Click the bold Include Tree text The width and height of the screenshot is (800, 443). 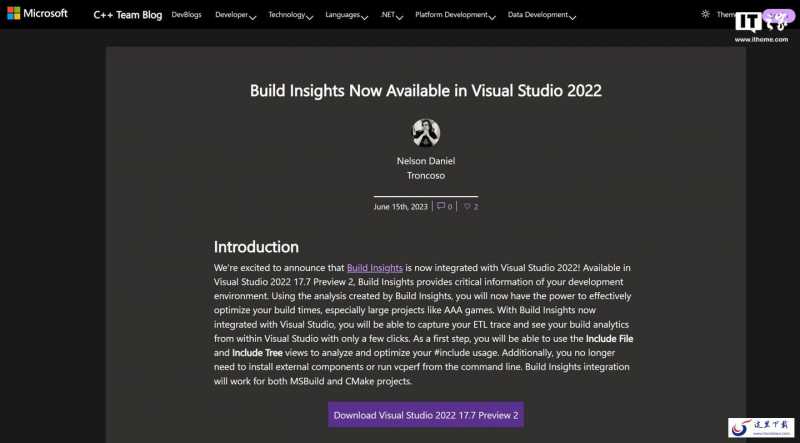click(257, 353)
